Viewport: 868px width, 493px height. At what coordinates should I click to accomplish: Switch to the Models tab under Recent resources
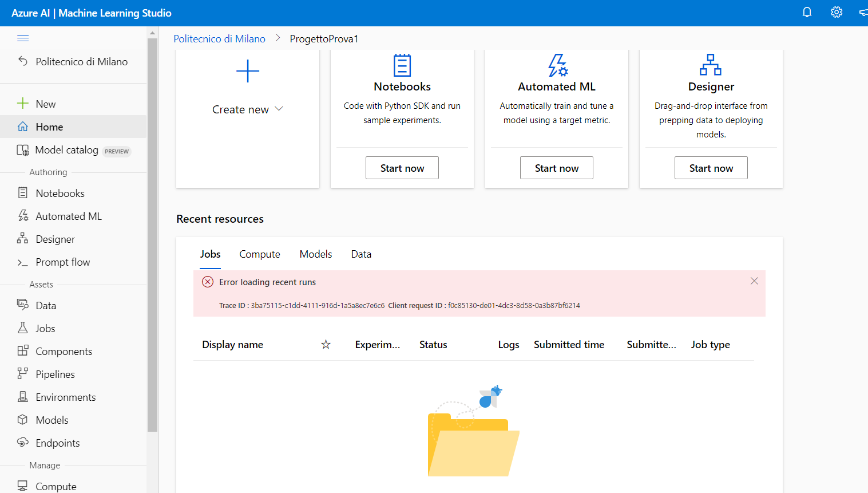315,254
